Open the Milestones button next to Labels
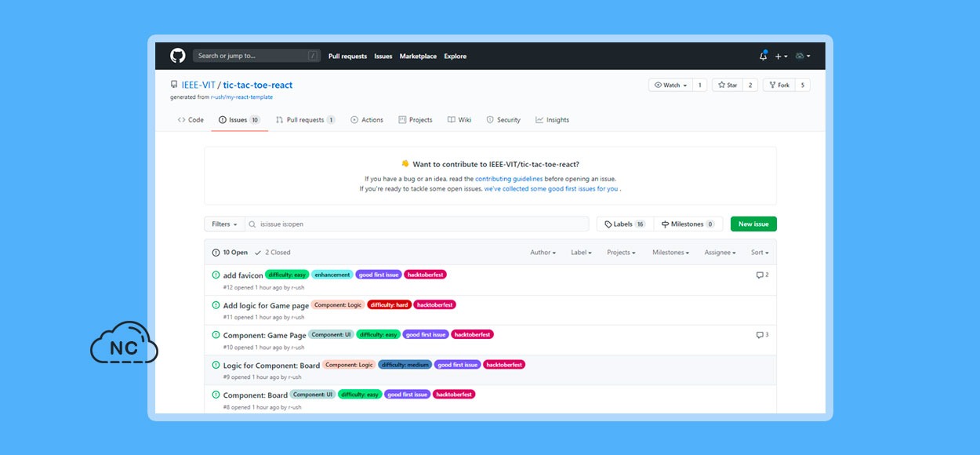The image size is (980, 455). tap(688, 224)
